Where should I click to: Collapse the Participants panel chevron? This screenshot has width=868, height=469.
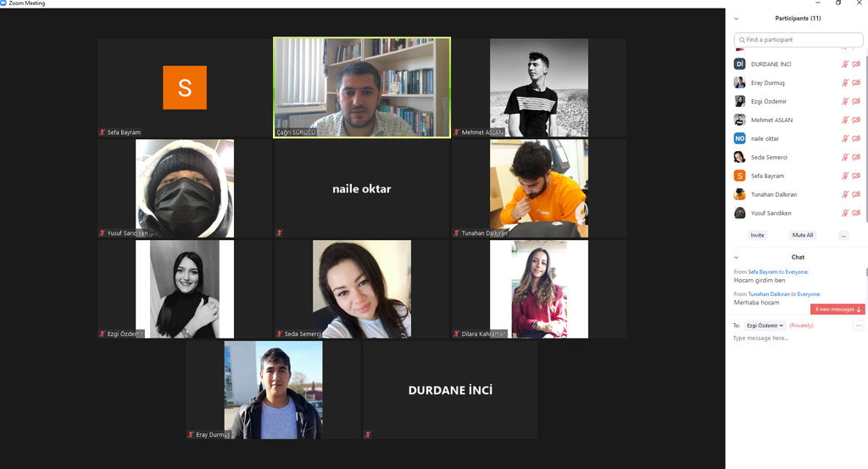coord(737,19)
